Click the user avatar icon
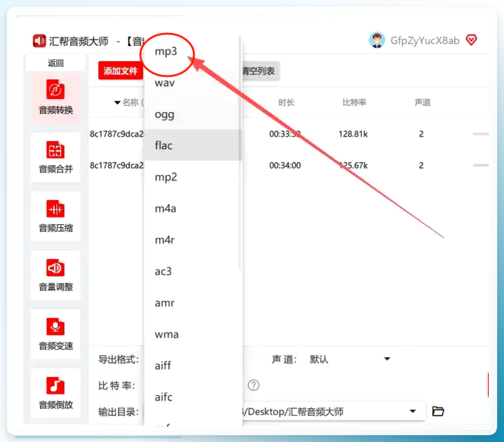Image resolution: width=504 pixels, height=442 pixels. coord(377,40)
